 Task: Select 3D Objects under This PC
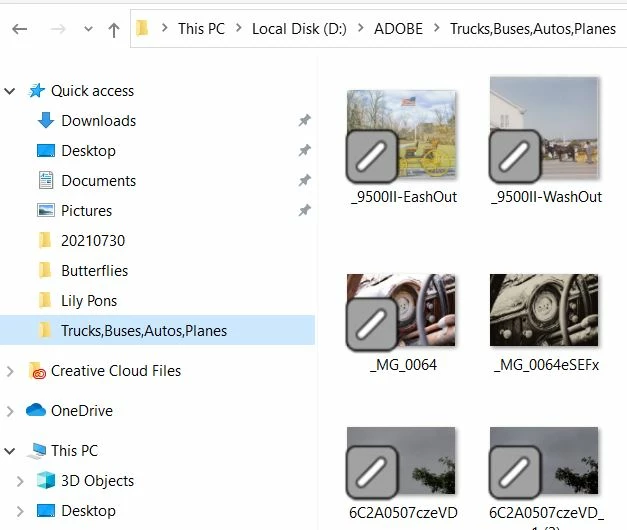[x=97, y=481]
